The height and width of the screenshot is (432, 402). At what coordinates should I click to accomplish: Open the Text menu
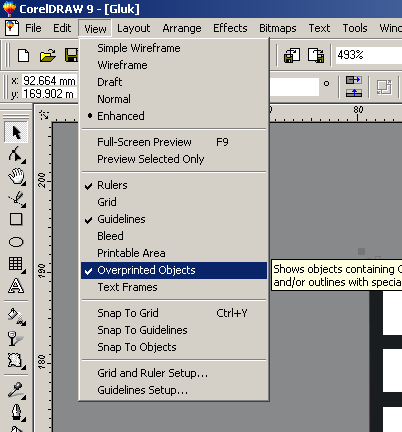319,28
